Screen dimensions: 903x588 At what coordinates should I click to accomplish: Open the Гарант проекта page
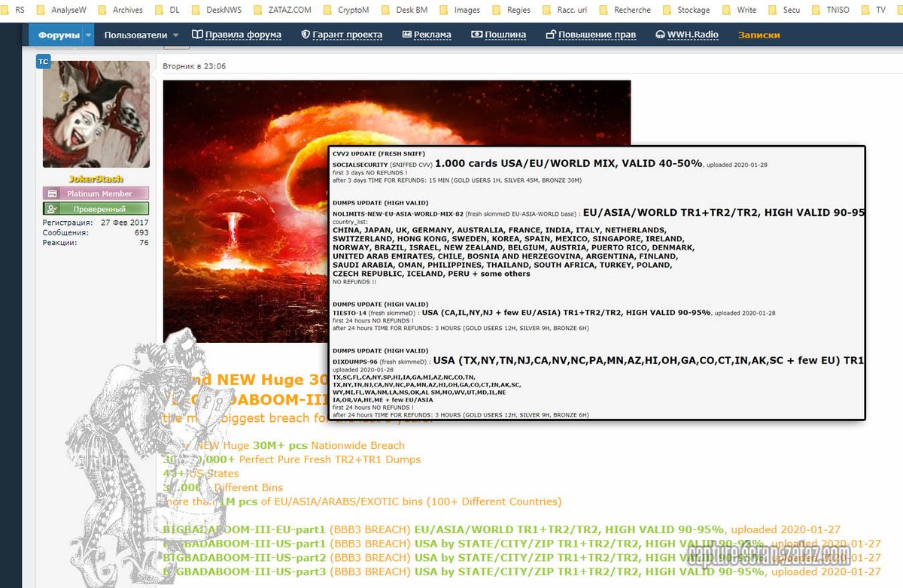coord(342,35)
